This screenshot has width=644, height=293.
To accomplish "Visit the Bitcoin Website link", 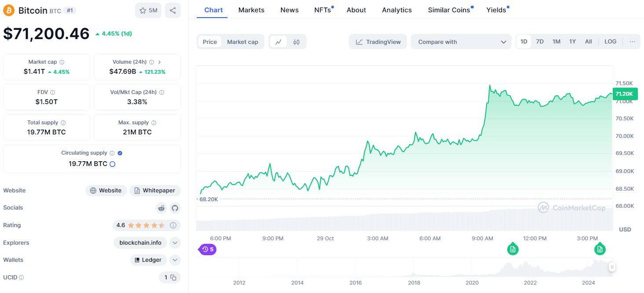I will coord(106,191).
